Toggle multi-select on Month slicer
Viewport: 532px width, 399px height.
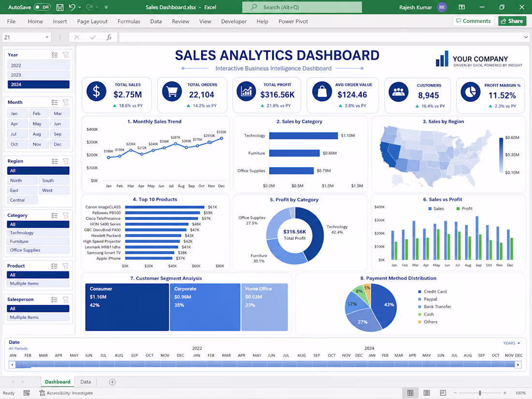pyautogui.click(x=55, y=102)
